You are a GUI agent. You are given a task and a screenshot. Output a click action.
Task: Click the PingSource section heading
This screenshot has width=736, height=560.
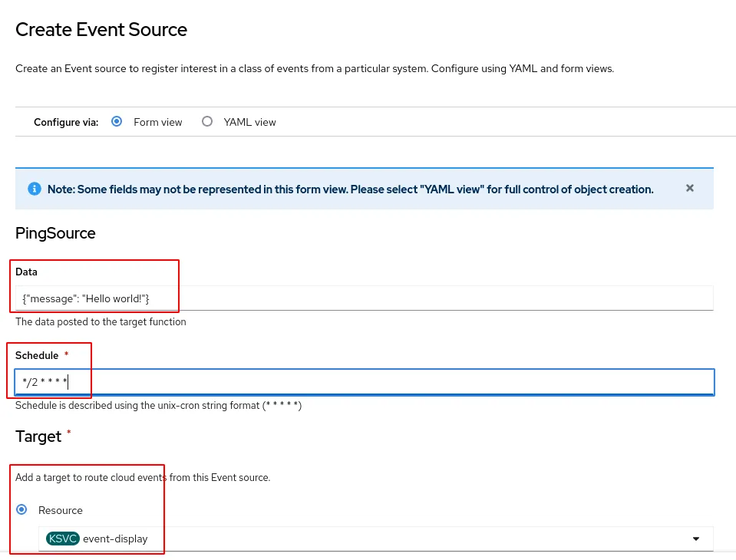55,233
